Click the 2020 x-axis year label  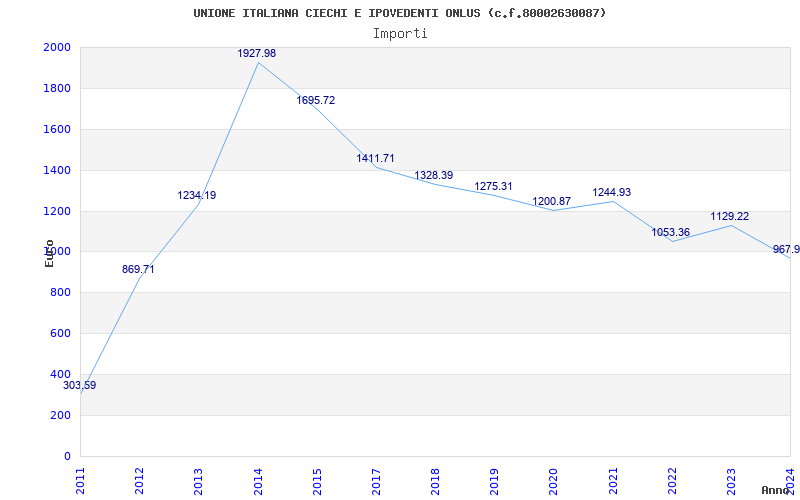tap(554, 482)
